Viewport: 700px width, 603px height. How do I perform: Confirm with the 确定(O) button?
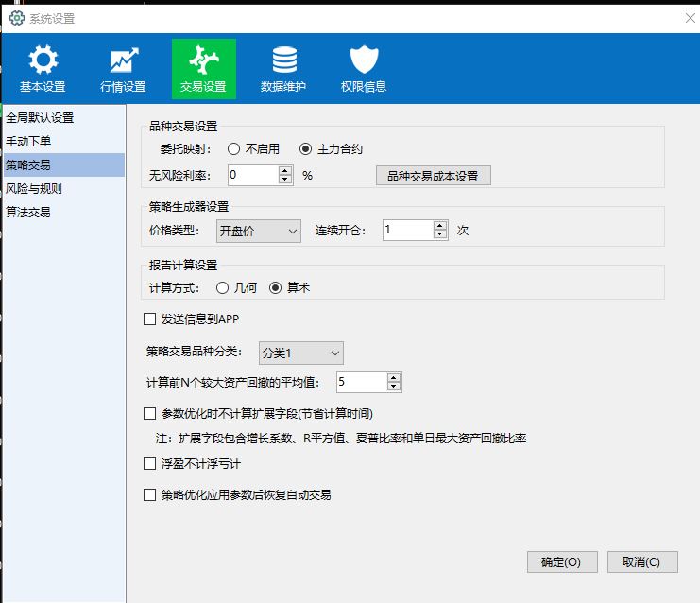click(561, 561)
